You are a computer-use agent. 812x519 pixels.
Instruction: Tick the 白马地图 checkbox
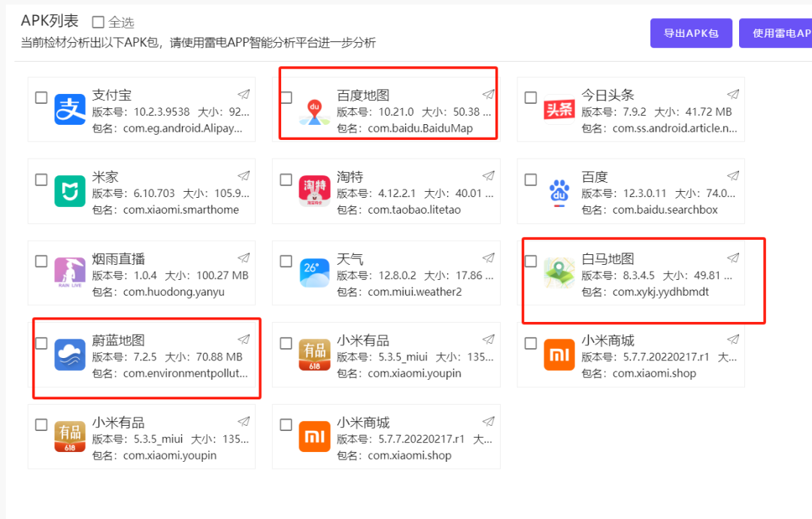coord(531,261)
